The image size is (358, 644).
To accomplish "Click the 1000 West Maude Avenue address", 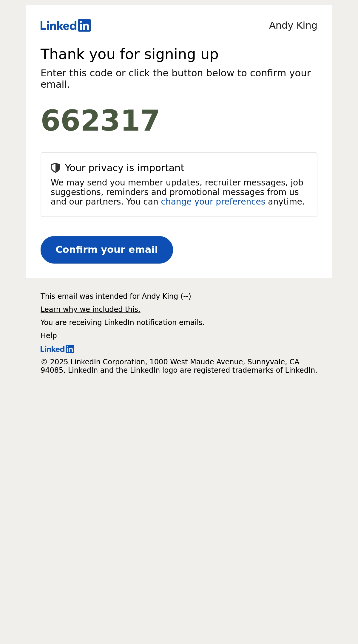I will [x=196, y=362].
